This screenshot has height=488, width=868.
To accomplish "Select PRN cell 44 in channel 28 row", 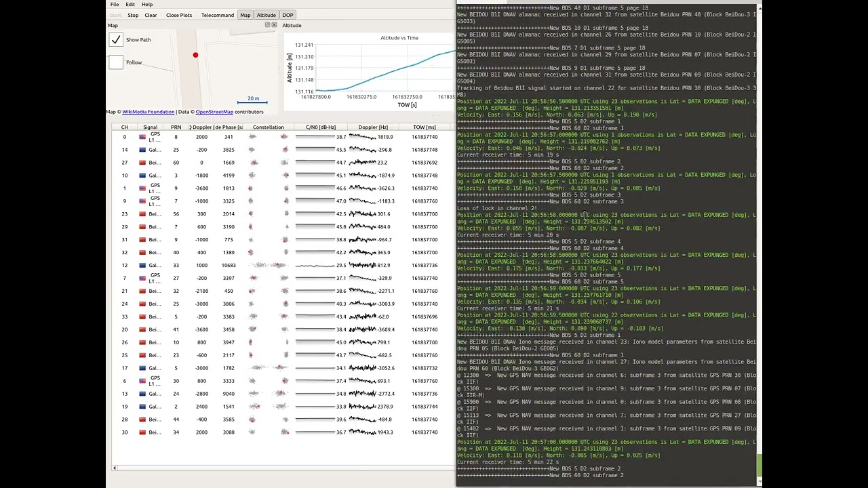I will [x=176, y=420].
